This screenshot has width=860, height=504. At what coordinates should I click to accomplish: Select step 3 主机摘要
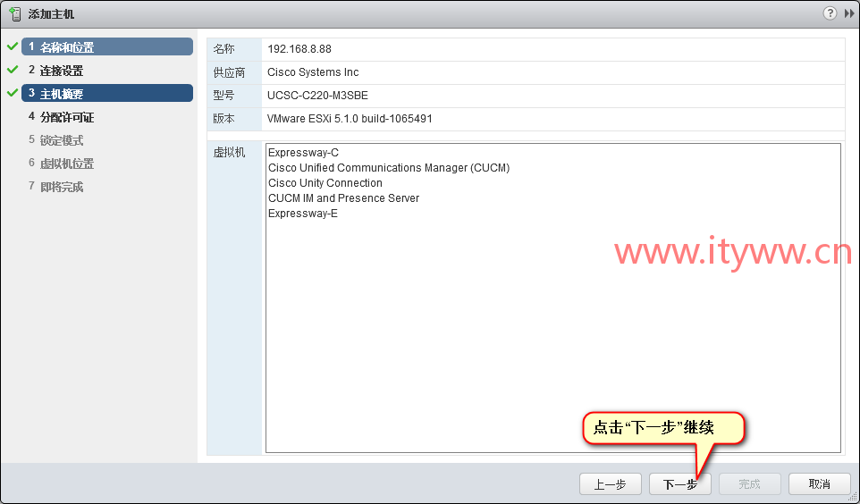pos(107,93)
